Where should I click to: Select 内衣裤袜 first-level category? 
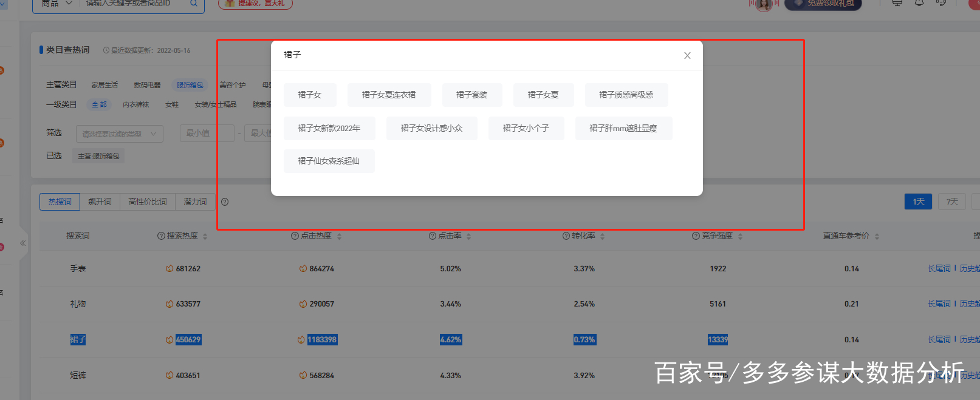pos(135,104)
